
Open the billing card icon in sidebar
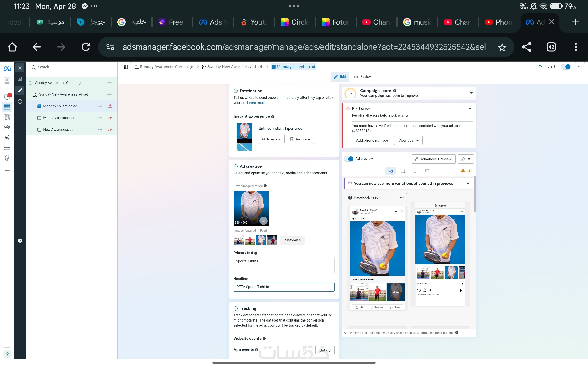tap(7, 148)
